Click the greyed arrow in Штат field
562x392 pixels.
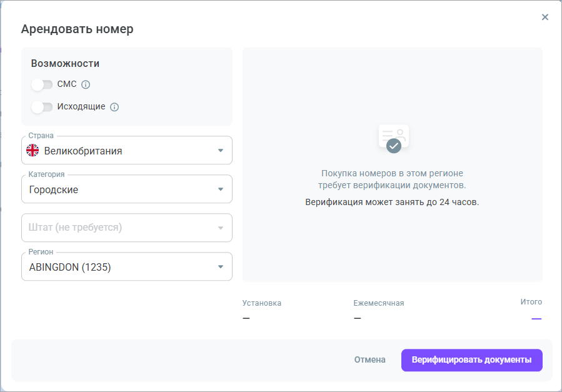220,228
